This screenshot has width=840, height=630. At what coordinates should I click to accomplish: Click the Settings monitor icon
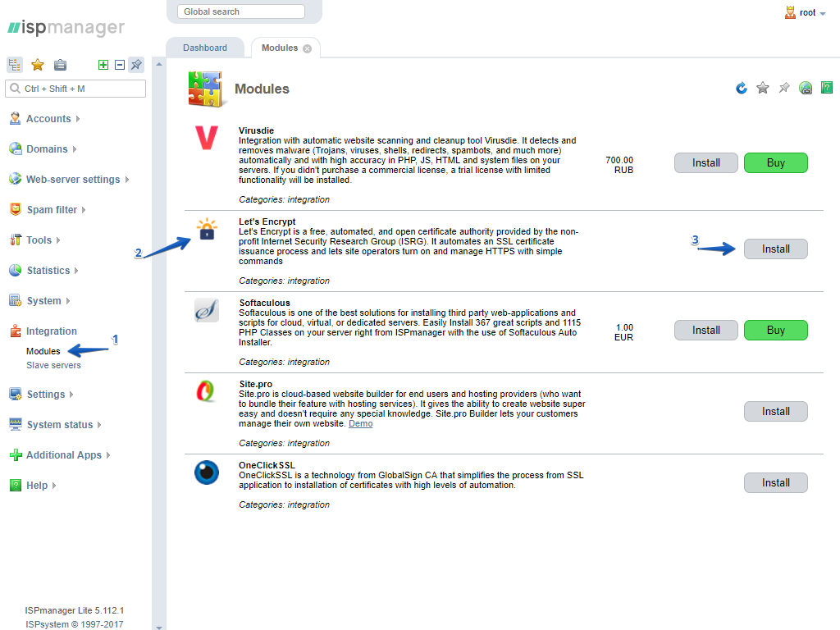click(x=15, y=395)
